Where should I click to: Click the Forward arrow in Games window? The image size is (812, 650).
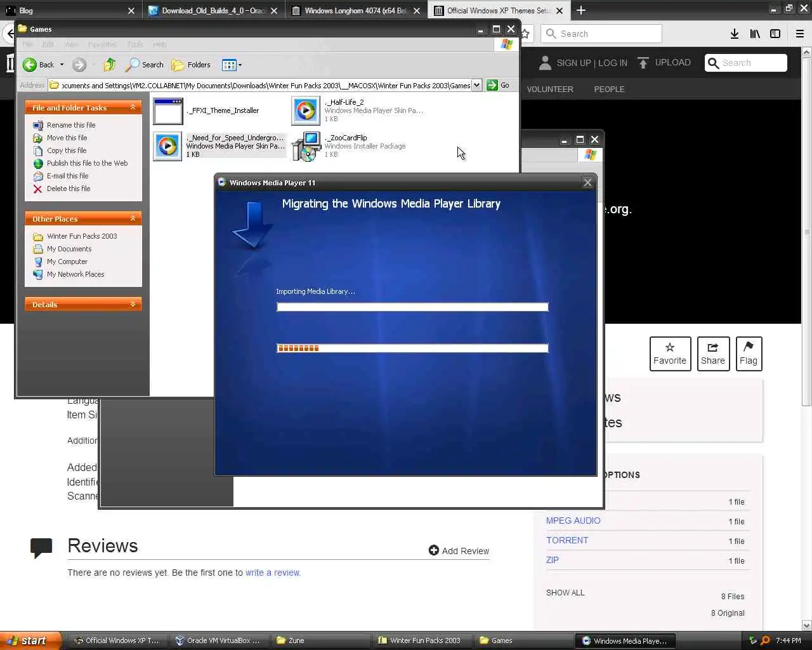click(79, 65)
